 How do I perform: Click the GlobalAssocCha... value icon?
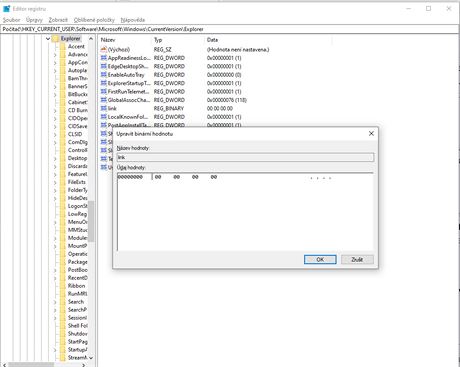pos(104,100)
